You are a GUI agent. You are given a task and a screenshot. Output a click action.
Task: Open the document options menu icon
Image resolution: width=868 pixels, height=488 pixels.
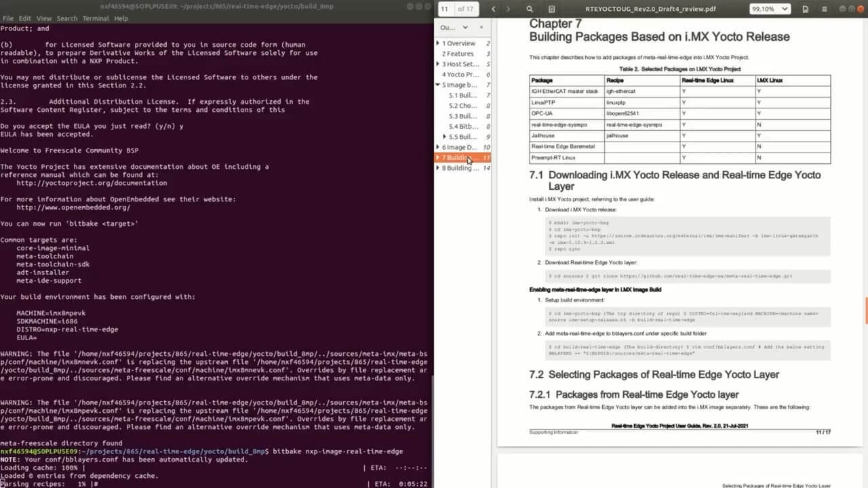805,9
